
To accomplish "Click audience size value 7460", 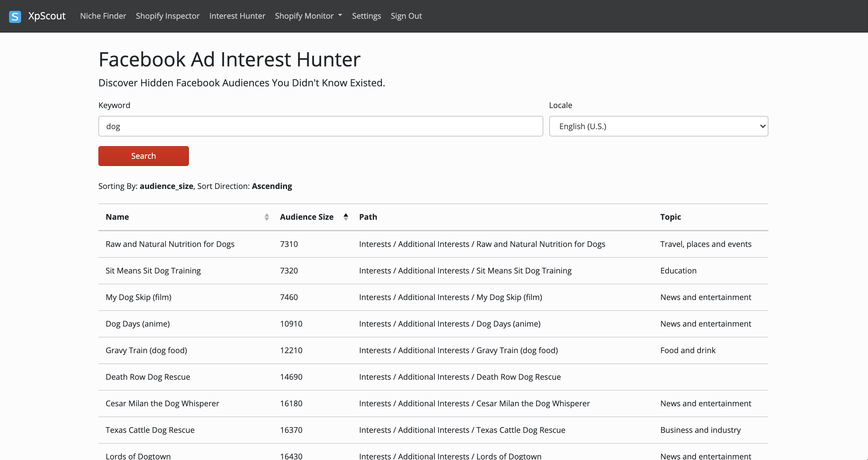I will pyautogui.click(x=289, y=297).
